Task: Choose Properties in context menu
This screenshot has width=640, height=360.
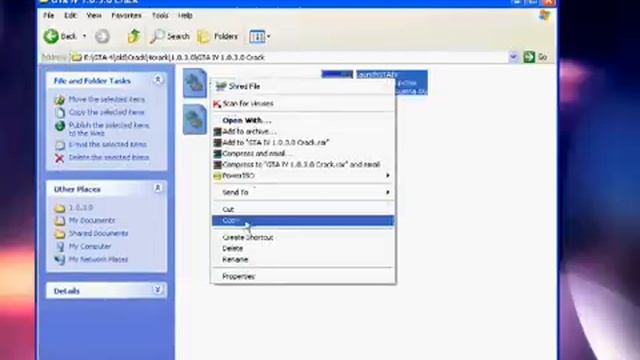Action: tap(303, 276)
